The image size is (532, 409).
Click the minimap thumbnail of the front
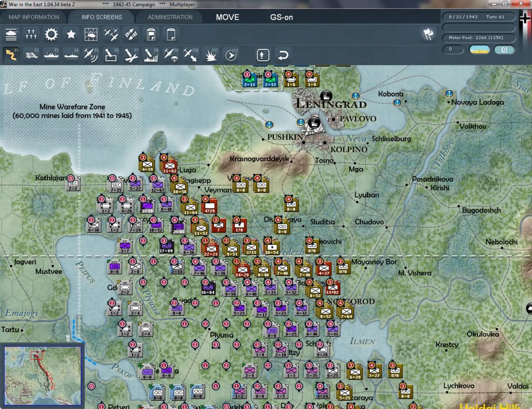pos(43,376)
